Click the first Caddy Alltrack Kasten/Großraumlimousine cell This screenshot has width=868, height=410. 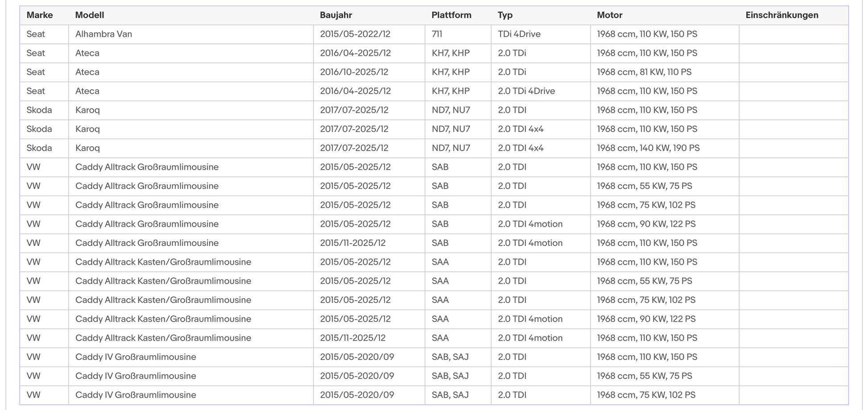click(x=191, y=262)
